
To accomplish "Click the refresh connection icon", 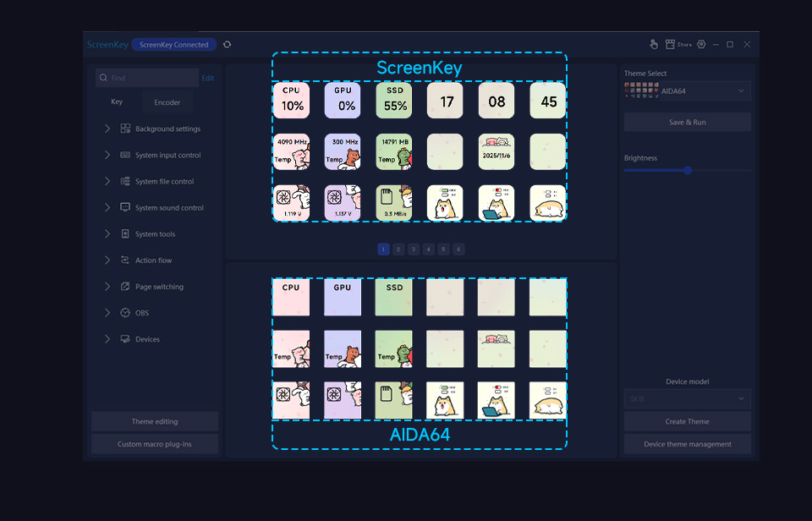I will [227, 45].
